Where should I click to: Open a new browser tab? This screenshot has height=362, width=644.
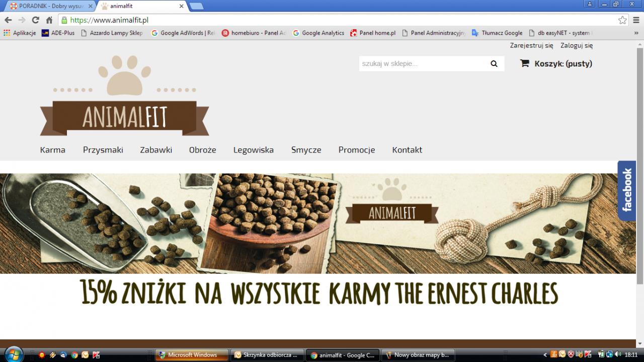(x=197, y=6)
